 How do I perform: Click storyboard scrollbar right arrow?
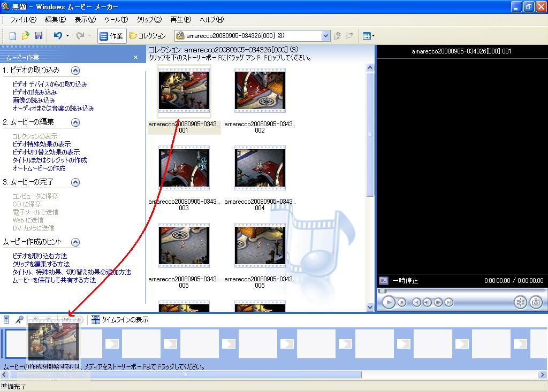click(543, 375)
